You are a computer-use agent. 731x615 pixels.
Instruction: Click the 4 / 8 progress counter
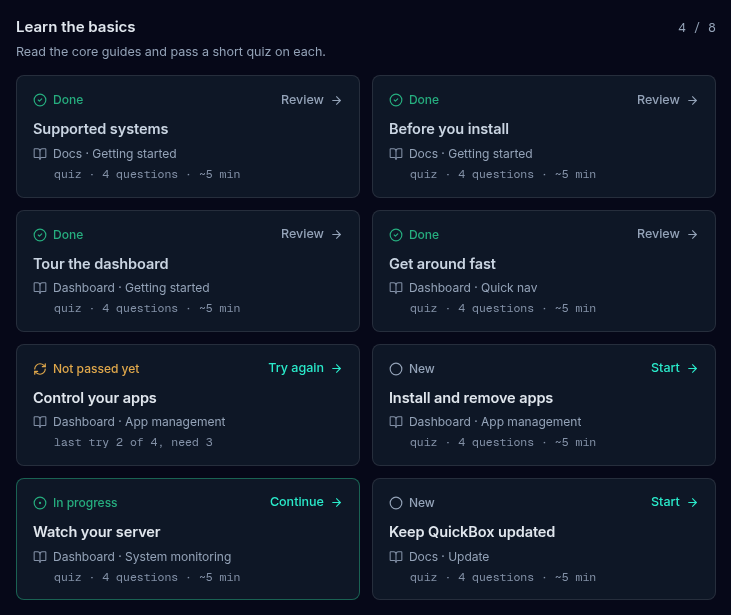tap(697, 28)
